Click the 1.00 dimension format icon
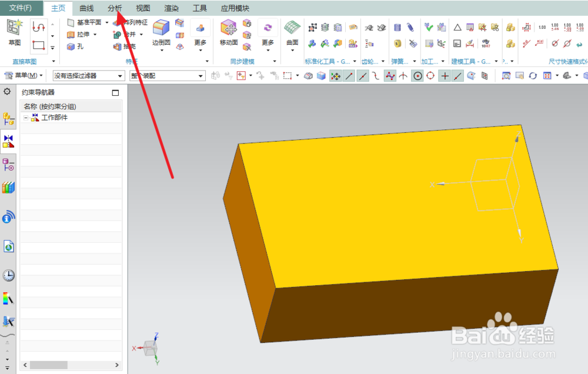Image resolution: width=588 pixels, height=374 pixels. point(542,27)
